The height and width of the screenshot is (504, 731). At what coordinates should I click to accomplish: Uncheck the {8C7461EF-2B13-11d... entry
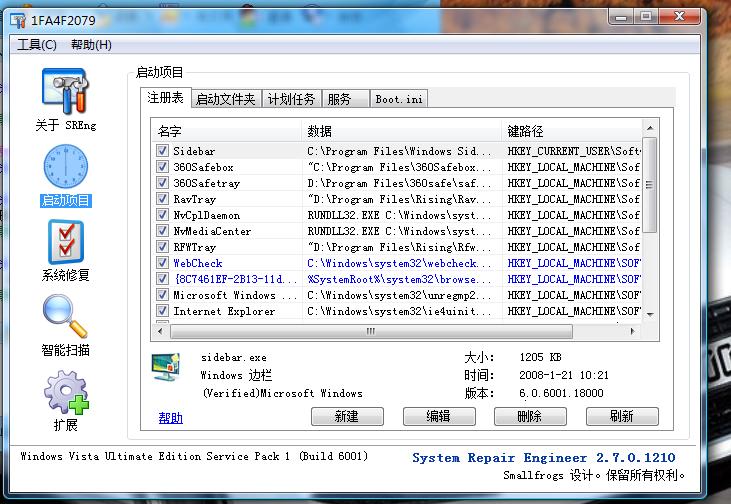pos(162,278)
